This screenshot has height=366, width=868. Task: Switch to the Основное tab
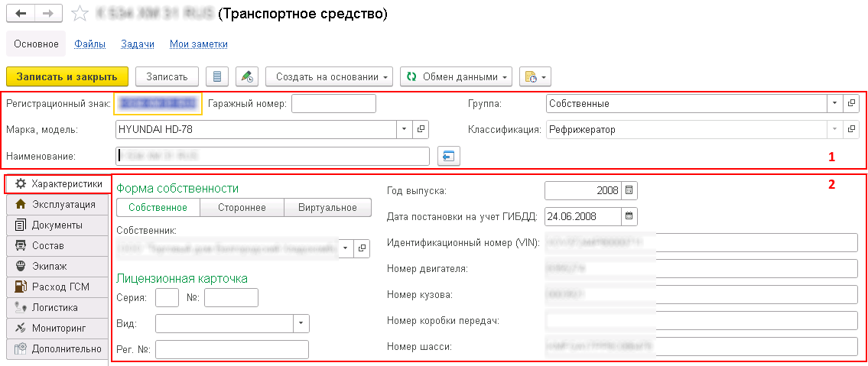coord(36,44)
